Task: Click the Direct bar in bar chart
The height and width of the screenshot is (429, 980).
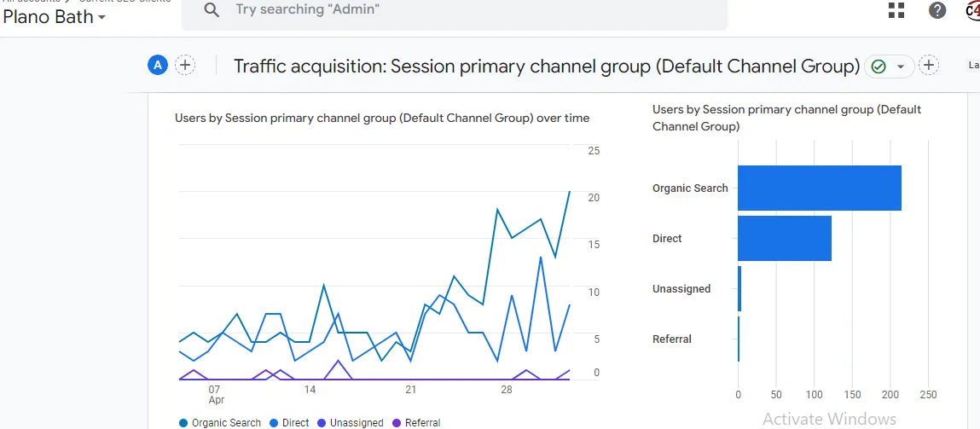Action: 785,238
